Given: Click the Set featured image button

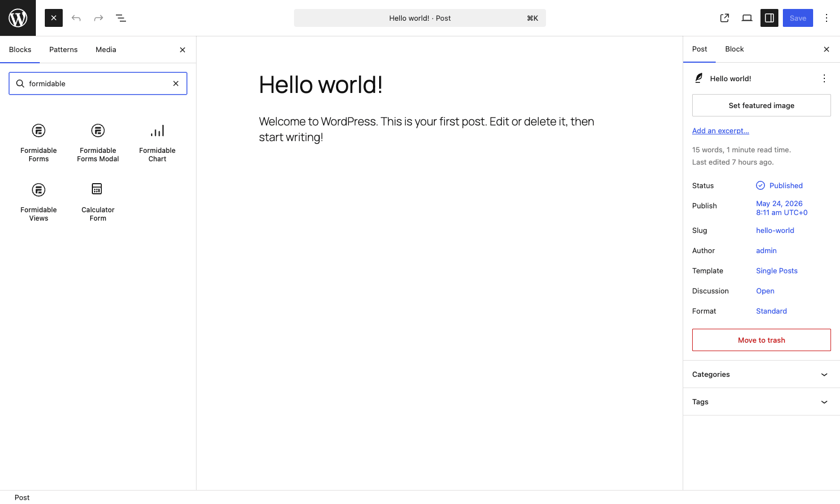Looking at the screenshot, I should 762,105.
